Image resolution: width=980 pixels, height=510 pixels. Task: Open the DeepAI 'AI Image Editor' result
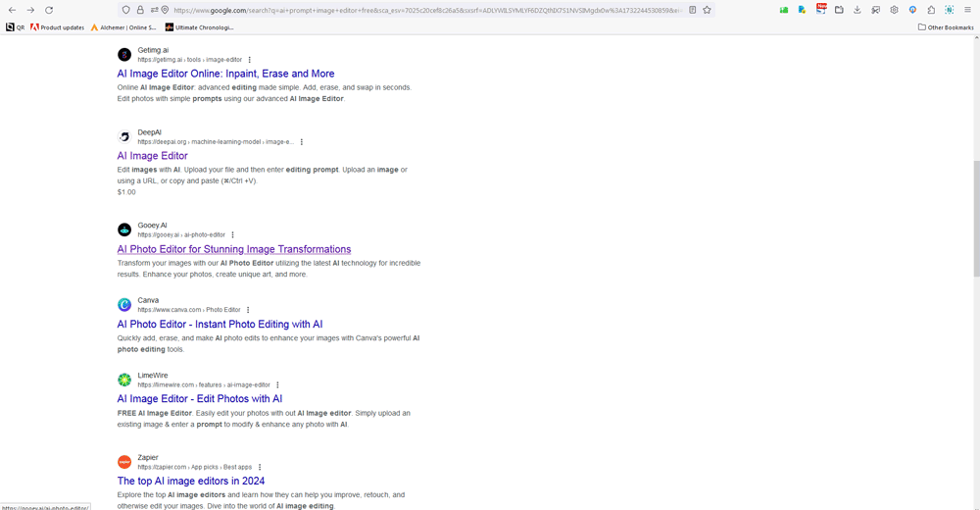click(x=153, y=155)
